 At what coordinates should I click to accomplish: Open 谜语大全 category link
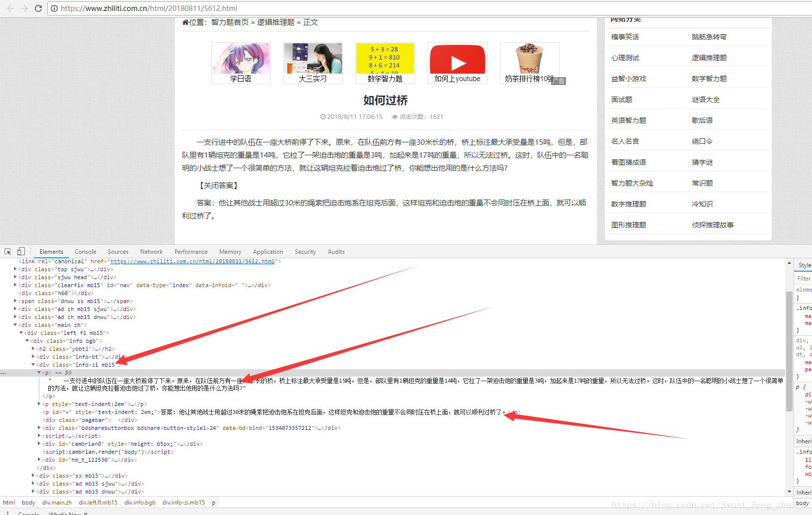(x=706, y=100)
